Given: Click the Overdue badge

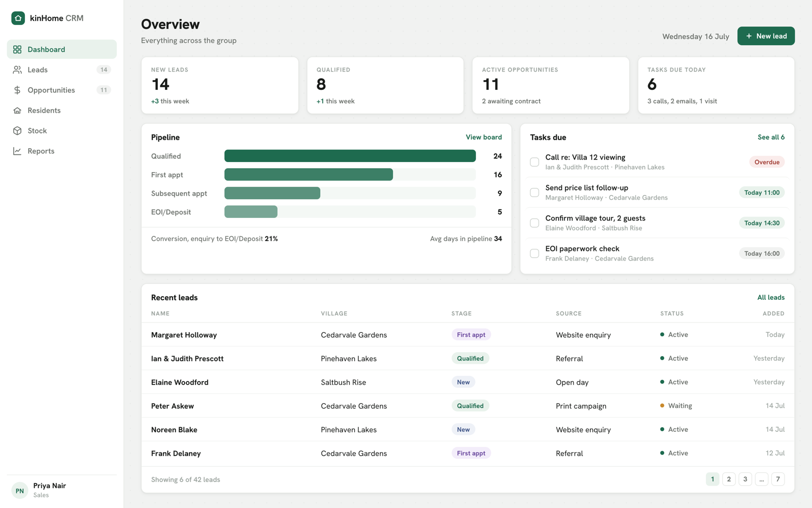Looking at the screenshot, I should pos(767,162).
